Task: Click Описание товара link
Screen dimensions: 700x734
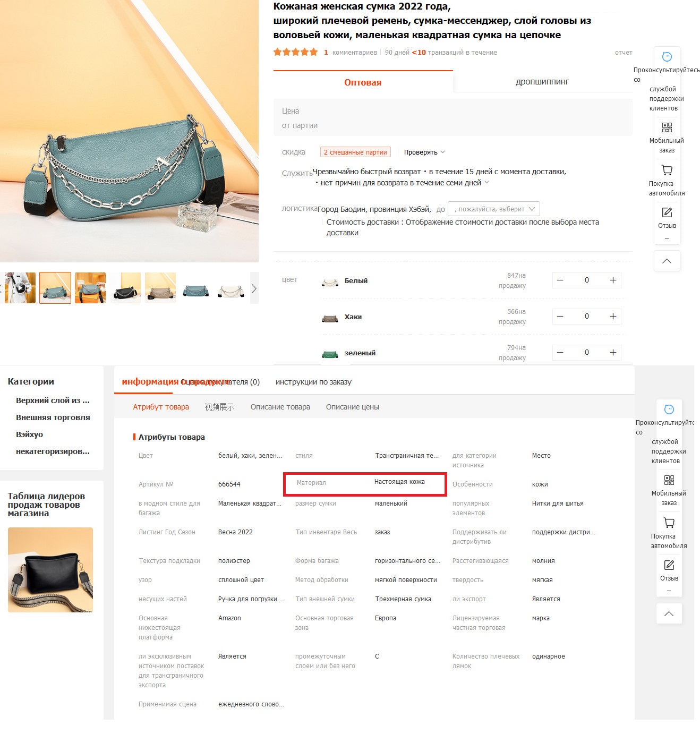Action: tap(280, 407)
